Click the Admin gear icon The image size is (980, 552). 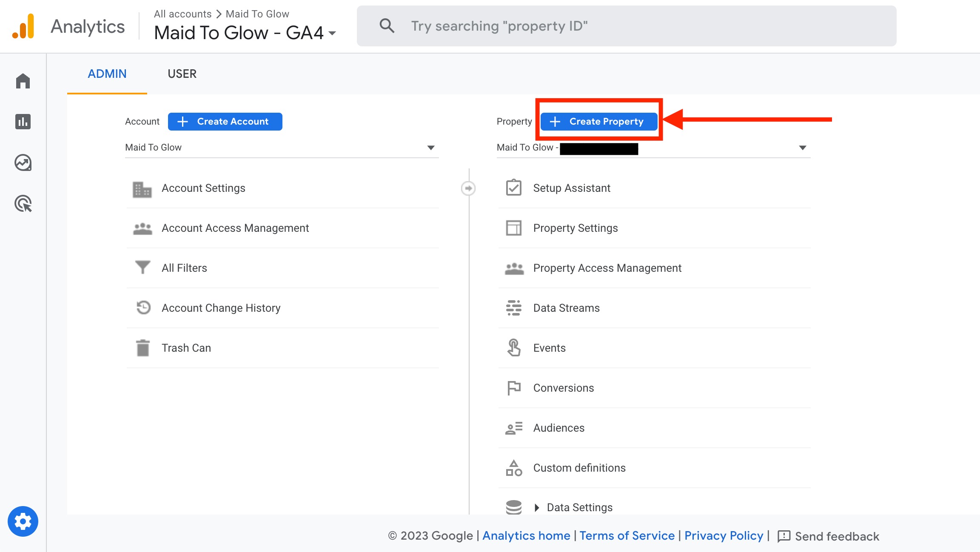23,521
